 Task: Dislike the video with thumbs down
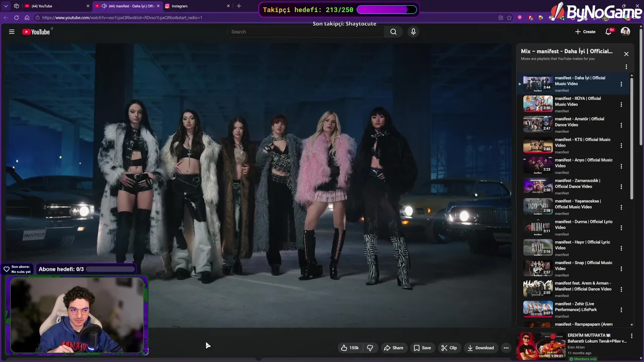pos(370,348)
